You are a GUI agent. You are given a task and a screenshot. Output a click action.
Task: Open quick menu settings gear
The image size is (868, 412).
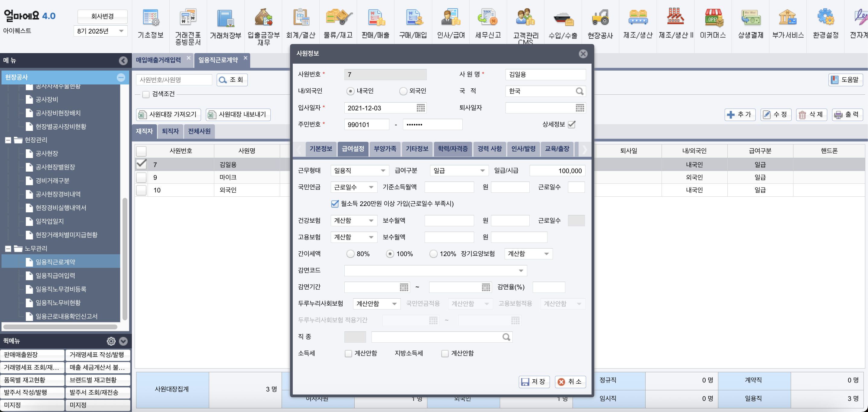[x=111, y=341]
